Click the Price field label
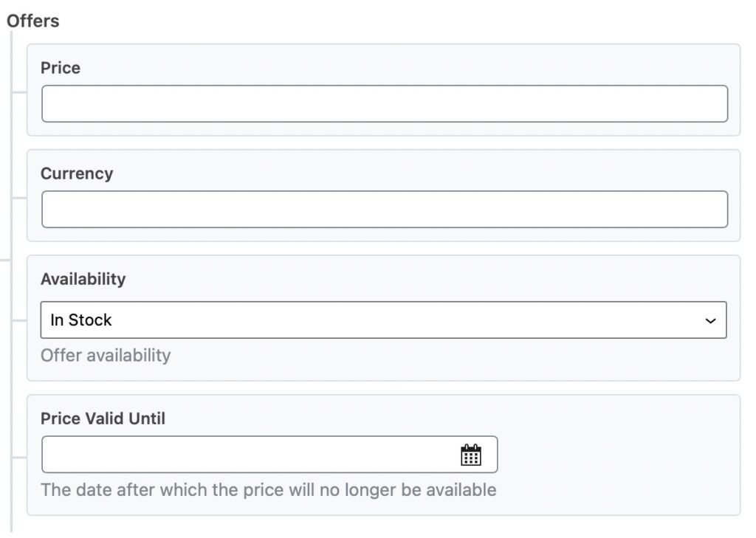This screenshot has height=538, width=756. pyautogui.click(x=61, y=68)
